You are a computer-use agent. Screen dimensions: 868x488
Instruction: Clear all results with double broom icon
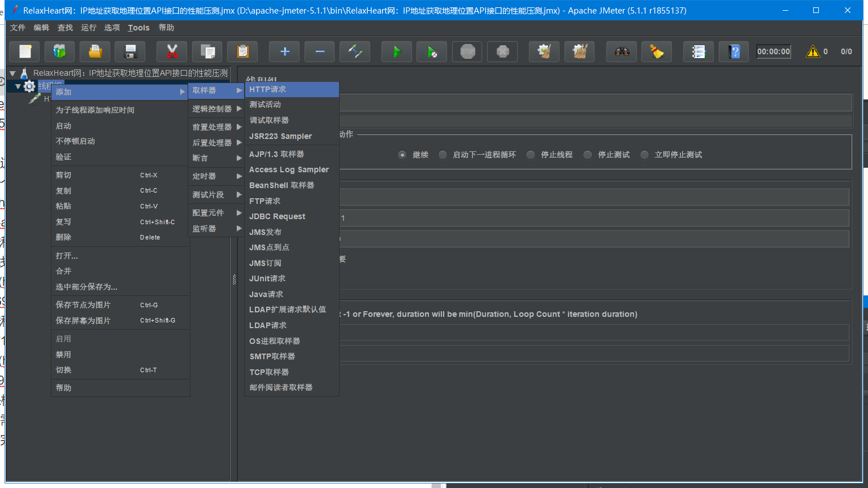(x=580, y=51)
